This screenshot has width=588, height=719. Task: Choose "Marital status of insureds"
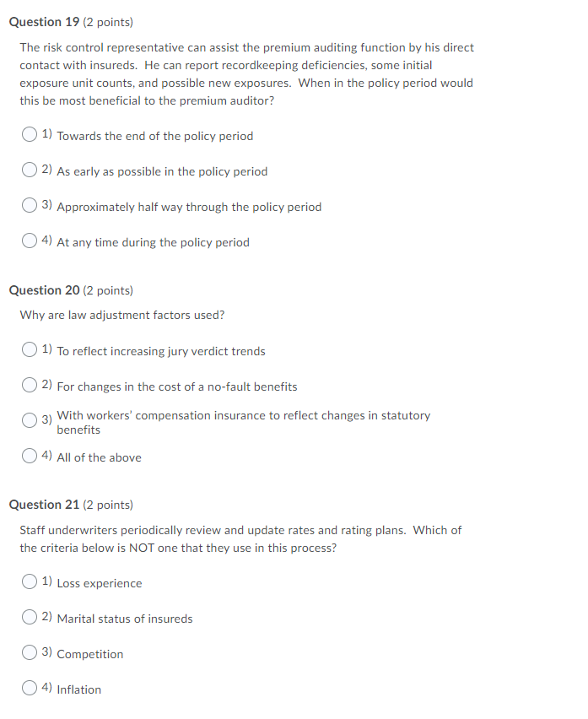pyautogui.click(x=28, y=617)
